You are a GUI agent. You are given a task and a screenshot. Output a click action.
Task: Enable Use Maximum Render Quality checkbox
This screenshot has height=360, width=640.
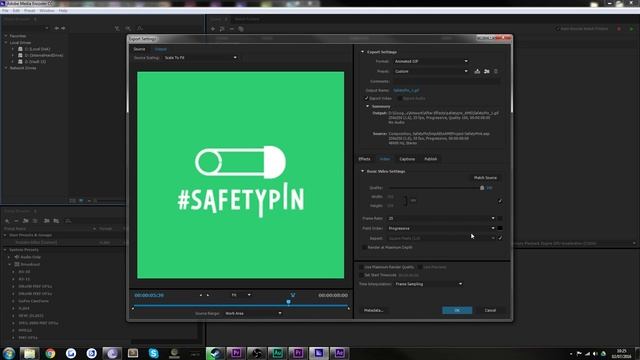362,267
